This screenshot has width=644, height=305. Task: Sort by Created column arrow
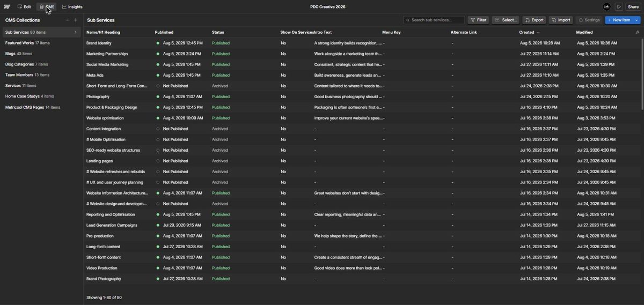538,32
